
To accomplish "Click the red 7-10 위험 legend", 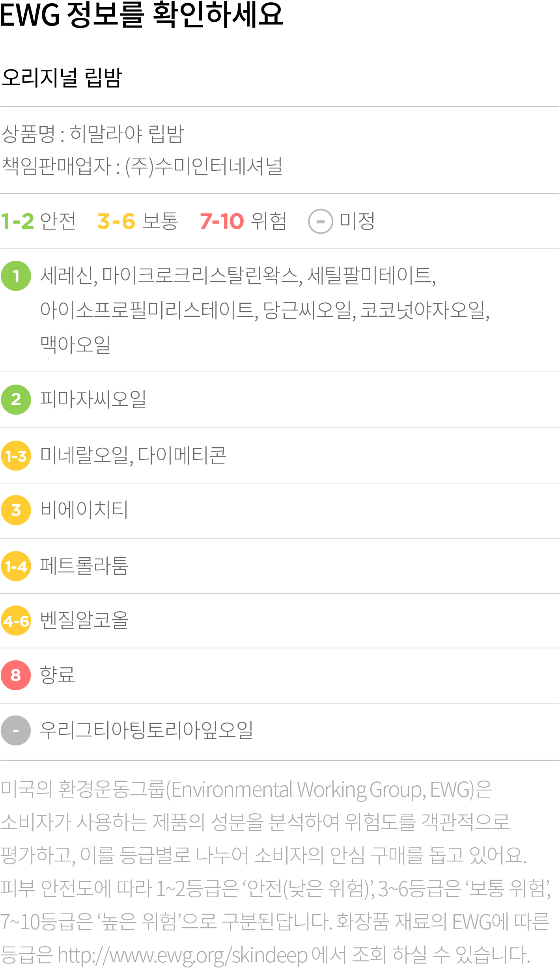I will [243, 221].
